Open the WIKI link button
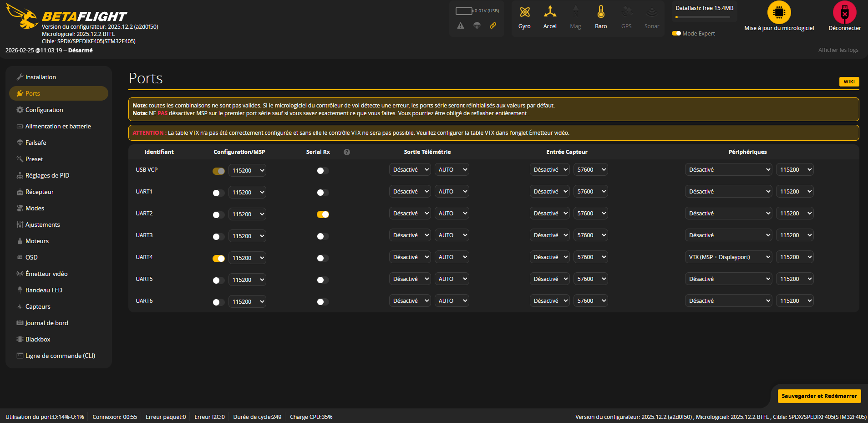 click(849, 82)
